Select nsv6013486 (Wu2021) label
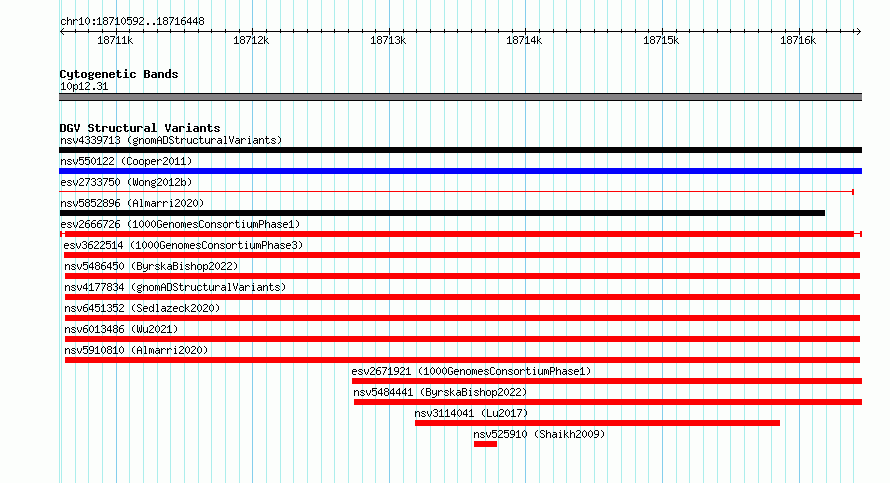This screenshot has width=890, height=483. [121, 329]
